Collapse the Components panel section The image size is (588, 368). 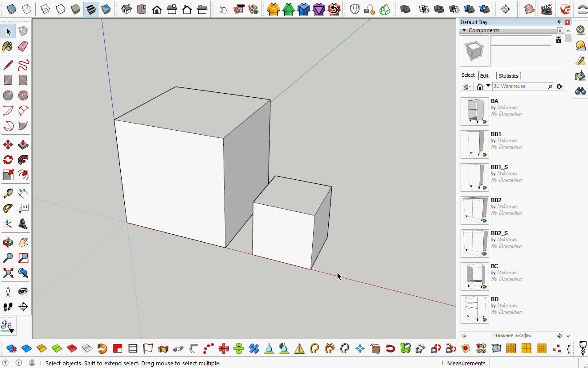click(x=464, y=30)
